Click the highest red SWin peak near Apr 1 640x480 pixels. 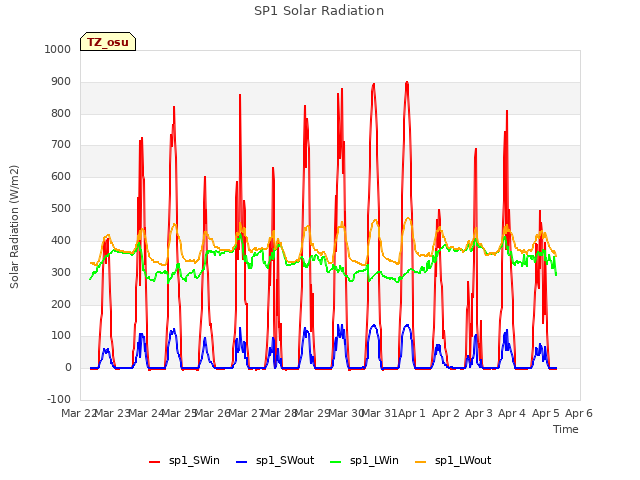click(x=407, y=82)
